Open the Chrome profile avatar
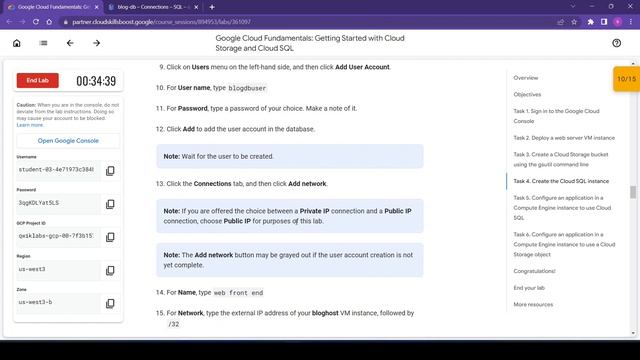Image resolution: width=640 pixels, height=360 pixels. click(618, 22)
